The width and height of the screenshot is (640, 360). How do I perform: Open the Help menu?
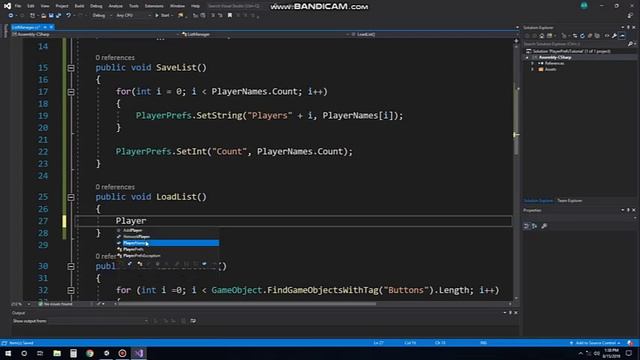coord(196,6)
